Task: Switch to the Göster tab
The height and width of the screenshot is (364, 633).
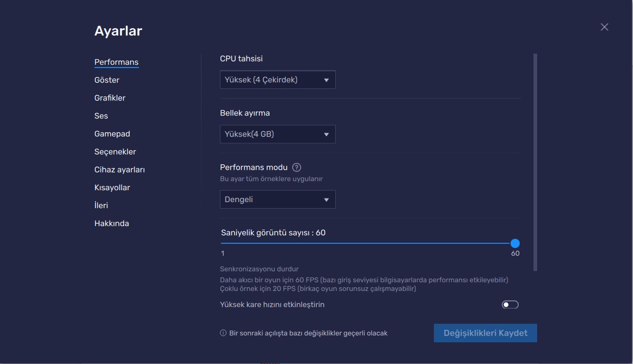Action: 107,80
